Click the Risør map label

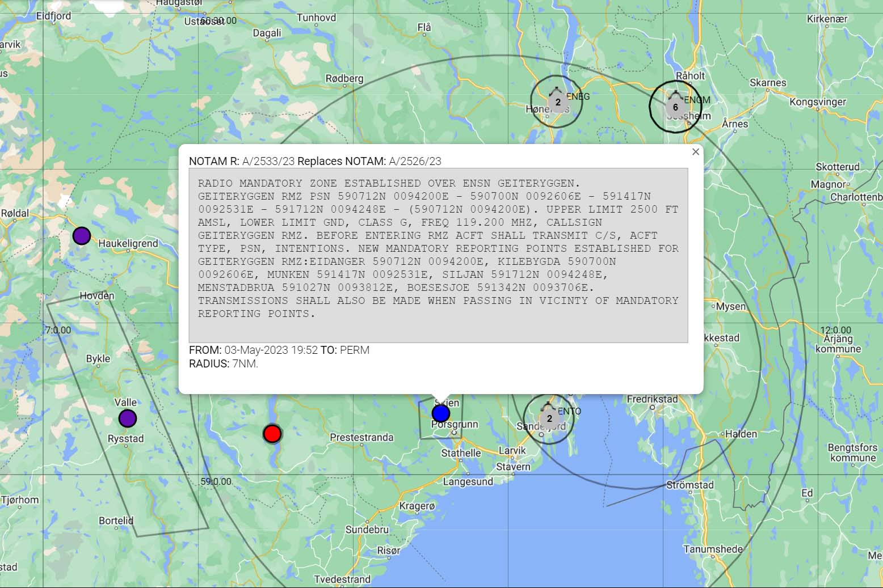389,550
